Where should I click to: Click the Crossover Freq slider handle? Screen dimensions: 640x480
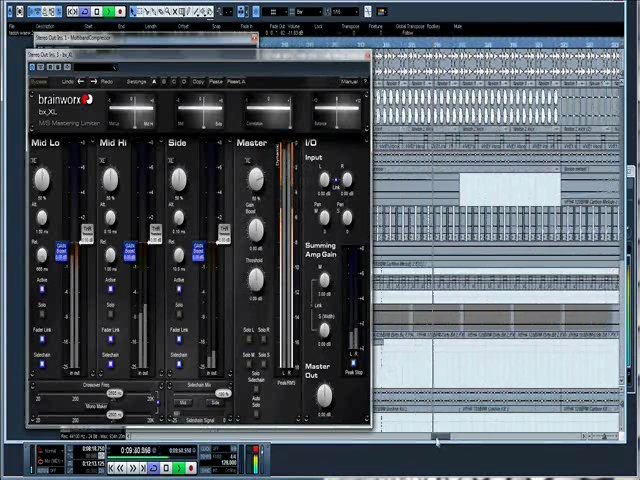[115, 393]
